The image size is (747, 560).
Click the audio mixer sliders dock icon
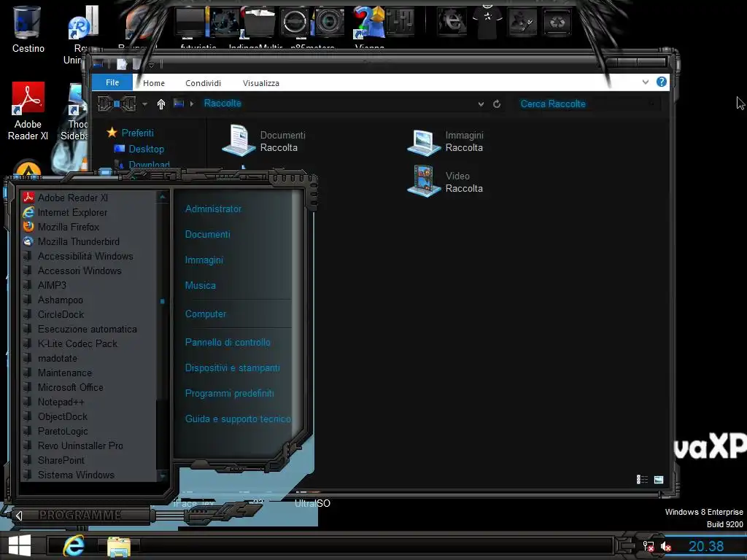[x=400, y=21]
